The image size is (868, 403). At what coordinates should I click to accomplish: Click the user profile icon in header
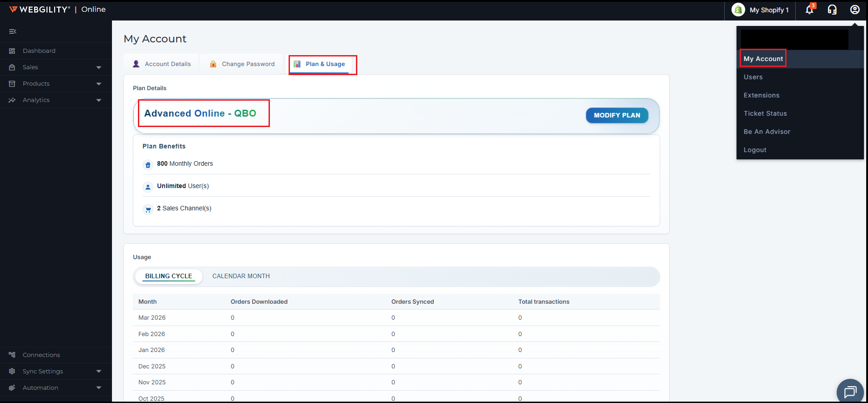click(x=855, y=10)
